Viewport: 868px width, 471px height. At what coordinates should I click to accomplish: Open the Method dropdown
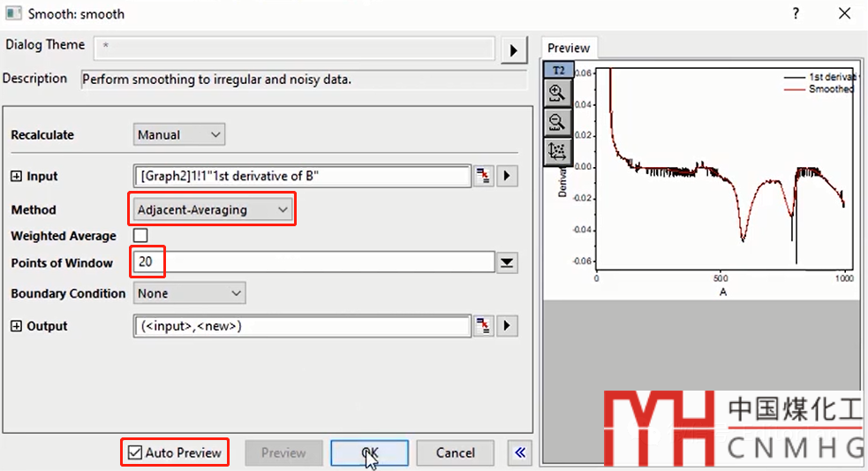212,210
